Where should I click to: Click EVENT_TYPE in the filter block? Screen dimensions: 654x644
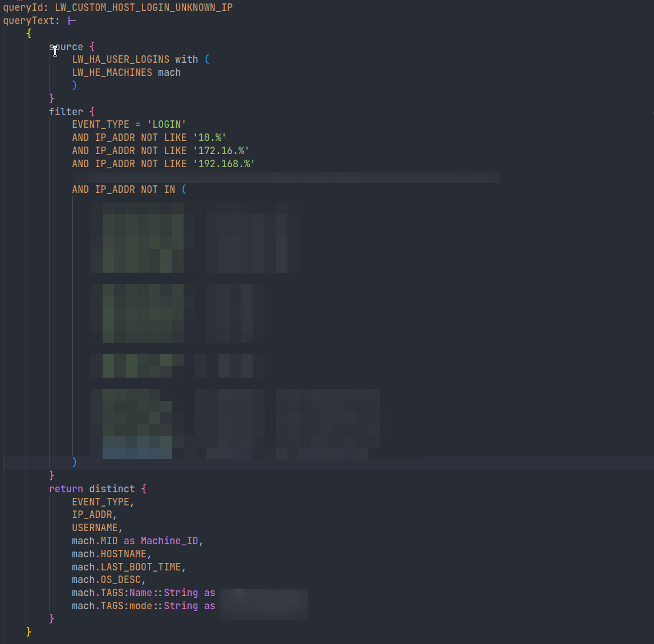tap(100, 124)
